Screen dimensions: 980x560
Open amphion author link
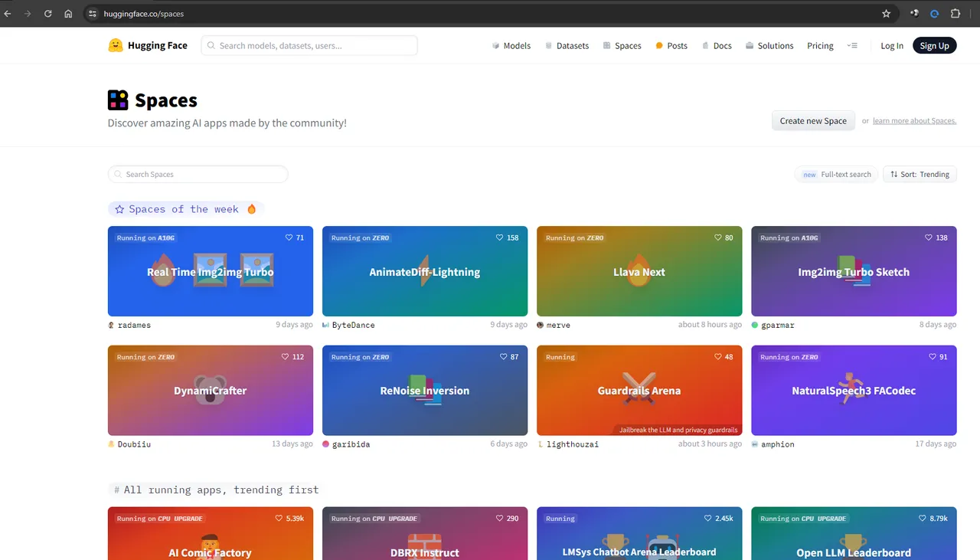777,444
